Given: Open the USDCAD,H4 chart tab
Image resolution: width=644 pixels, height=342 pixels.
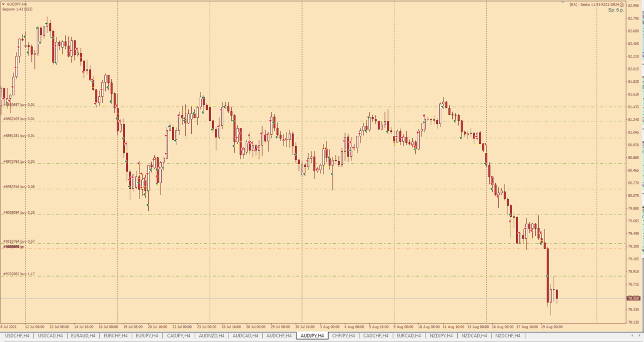Looking at the screenshot, I should [x=50, y=336].
